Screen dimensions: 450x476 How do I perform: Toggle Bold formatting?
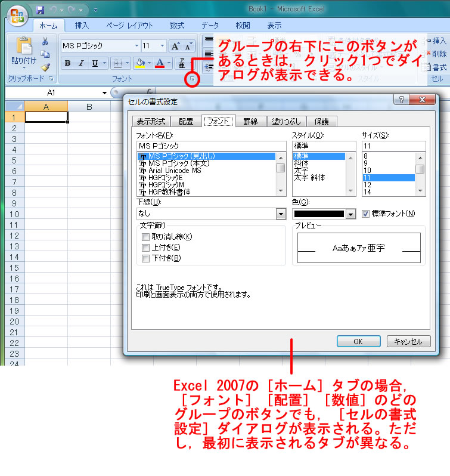[x=67, y=63]
